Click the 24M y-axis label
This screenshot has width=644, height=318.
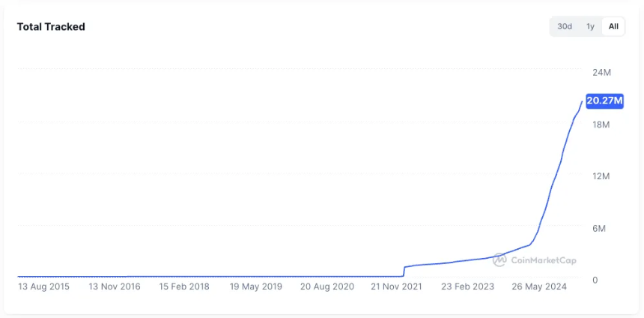pyautogui.click(x=602, y=72)
